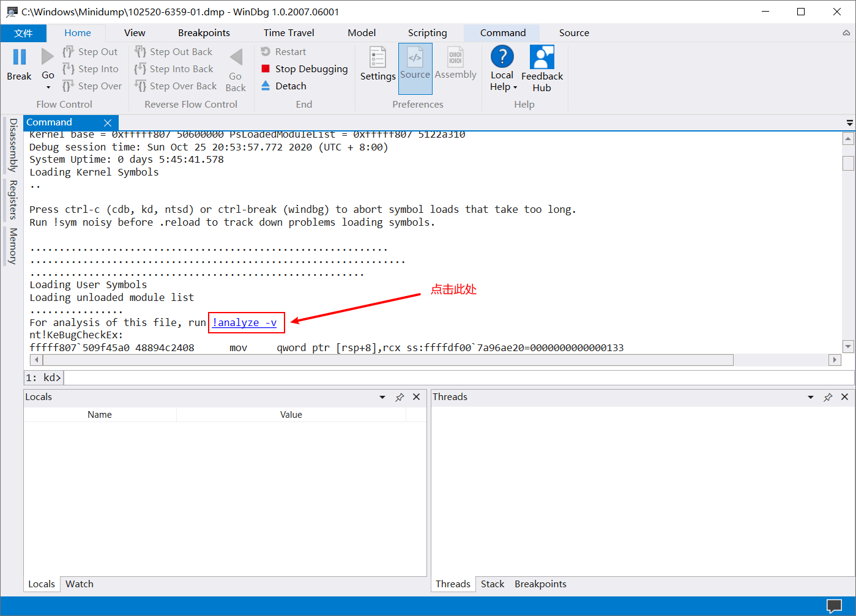856x616 pixels.
Task: Switch to the Threads bottom tab
Action: point(453,584)
